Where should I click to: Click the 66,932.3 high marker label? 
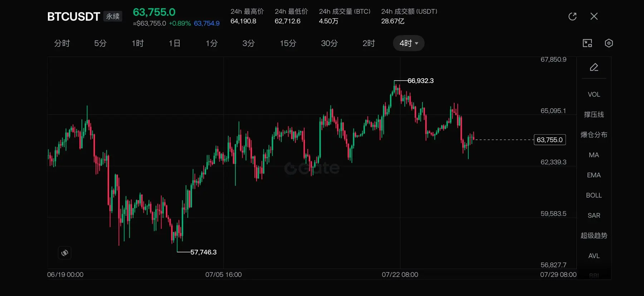[x=420, y=81]
